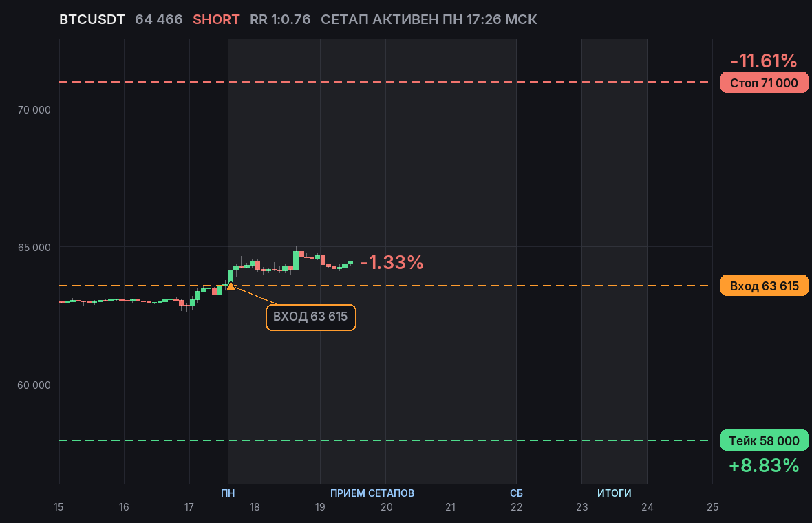Click the СЕТАП АКТИВЕН status text
Viewport: 812px width, 523px height.
[x=380, y=20]
